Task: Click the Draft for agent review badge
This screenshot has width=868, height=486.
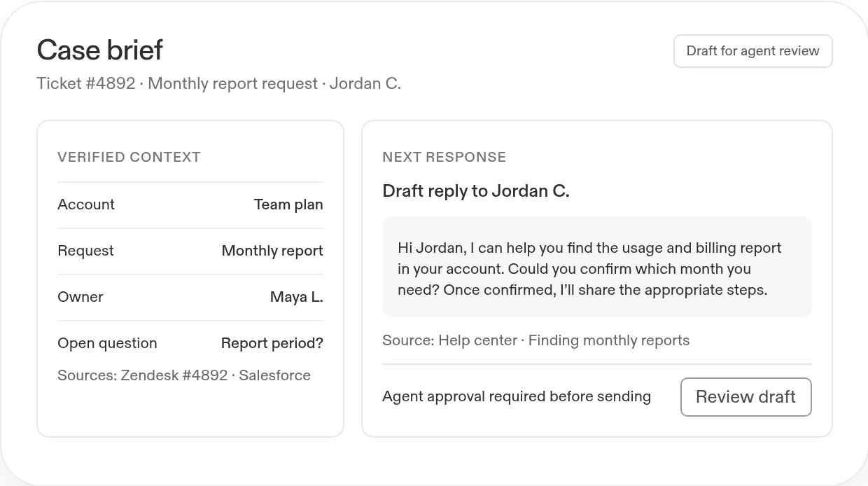Action: pos(752,51)
